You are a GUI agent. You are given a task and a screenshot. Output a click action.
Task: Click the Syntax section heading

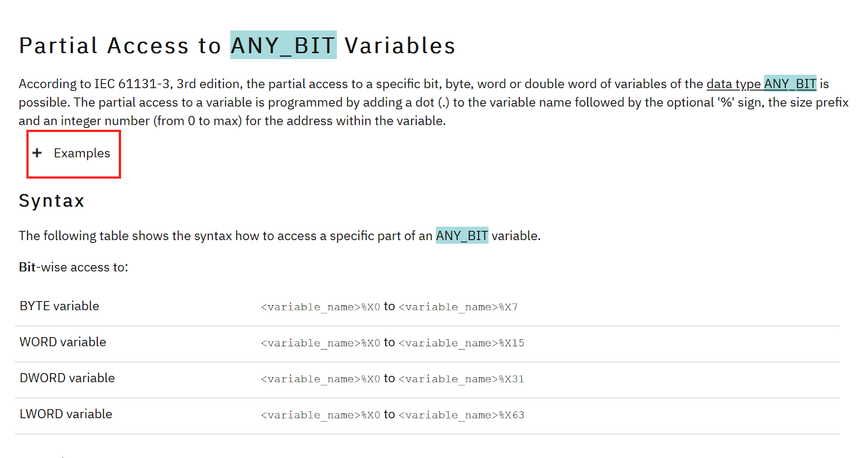click(52, 201)
